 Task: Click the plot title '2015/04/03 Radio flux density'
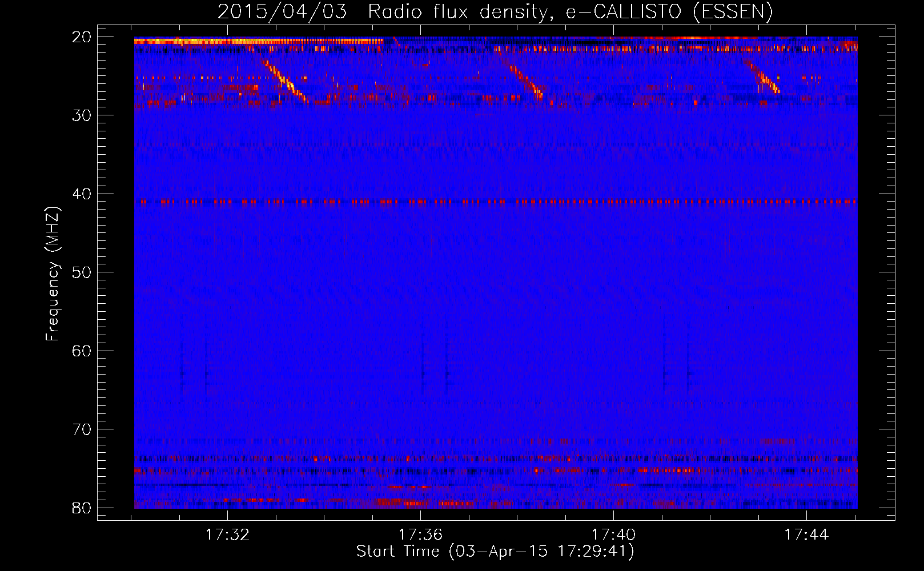(x=495, y=11)
